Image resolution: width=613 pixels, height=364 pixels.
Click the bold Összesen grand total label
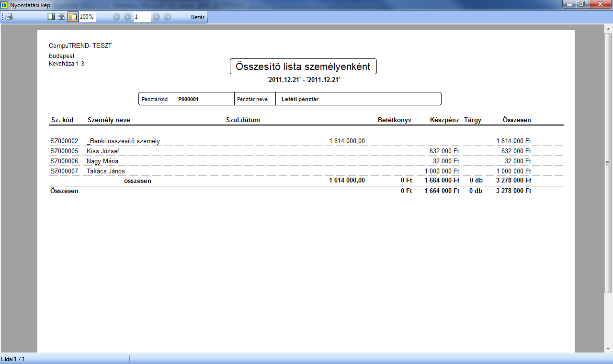[64, 191]
